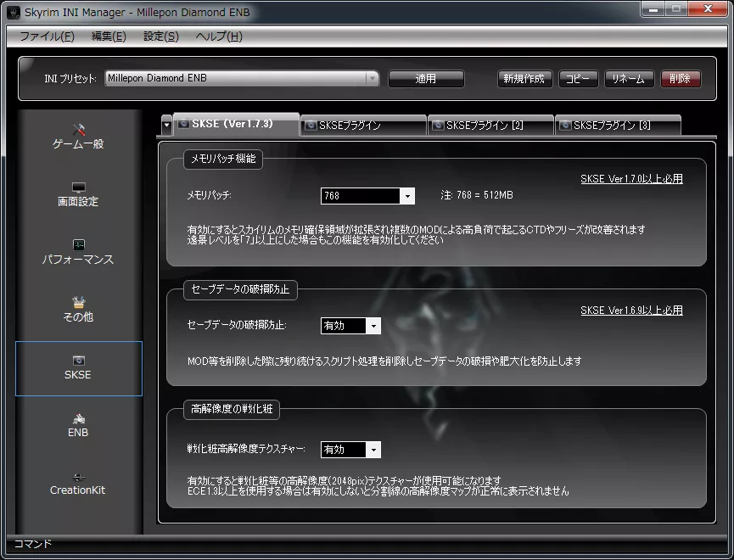This screenshot has height=560, width=734.
Task: Open the 画面設定 monitor icon section
Action: pyautogui.click(x=79, y=188)
